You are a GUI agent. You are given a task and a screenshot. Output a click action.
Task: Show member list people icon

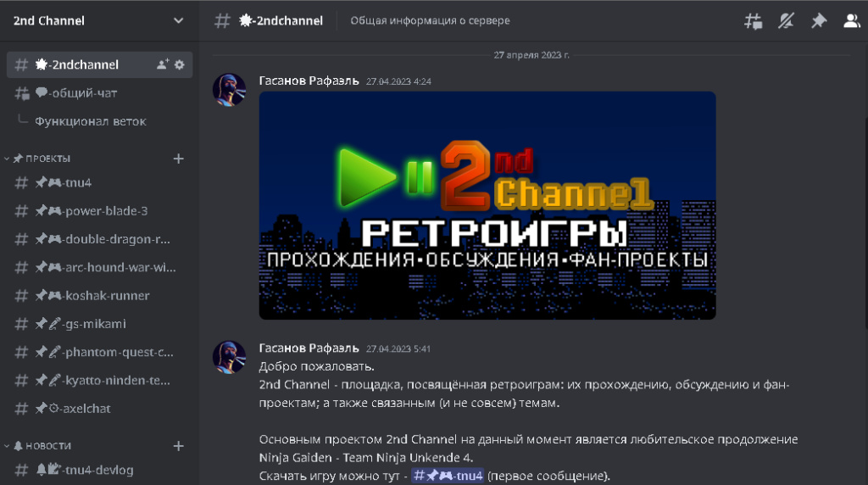click(851, 21)
